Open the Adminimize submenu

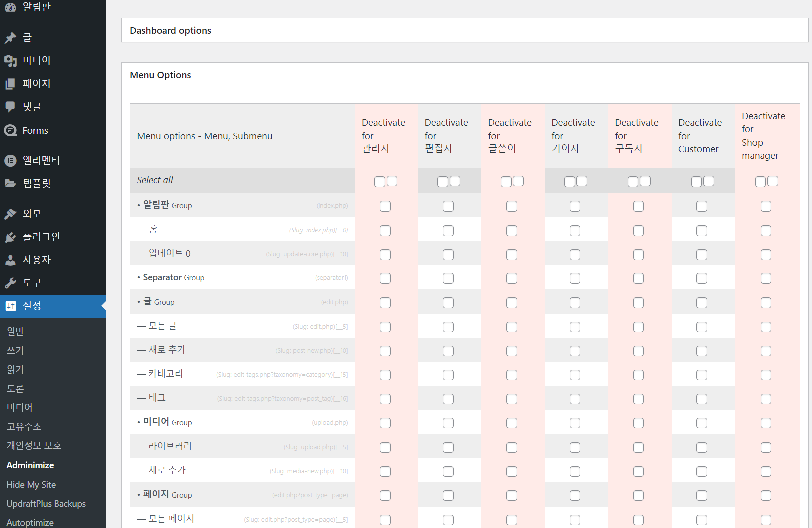(30, 465)
